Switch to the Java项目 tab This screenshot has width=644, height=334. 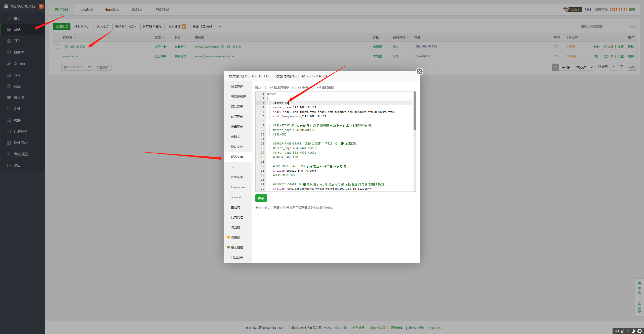tap(87, 10)
